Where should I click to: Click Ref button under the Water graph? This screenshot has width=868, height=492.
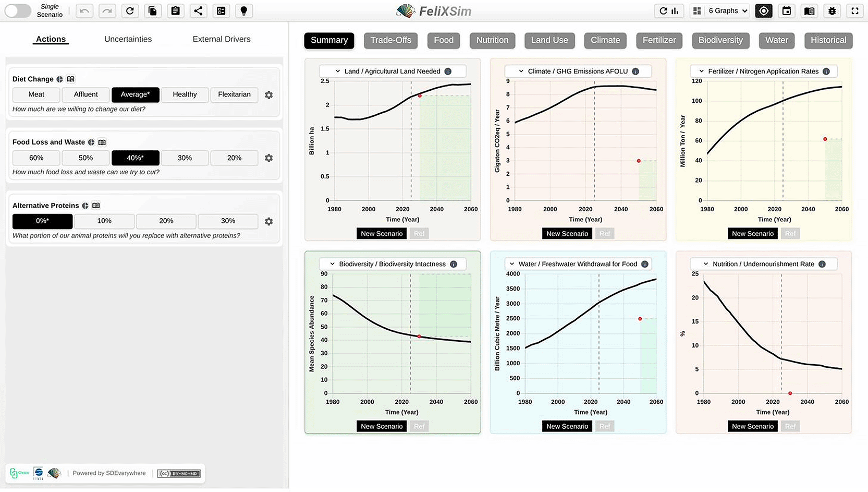click(x=605, y=427)
